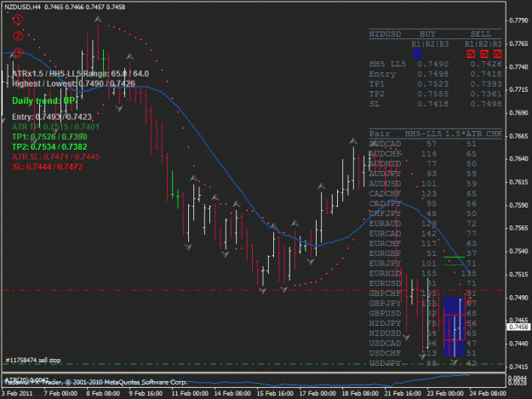Viewport: 532px width, 399px height.
Task: Select the GBPUSD row in the pair table
Action: pos(423,314)
